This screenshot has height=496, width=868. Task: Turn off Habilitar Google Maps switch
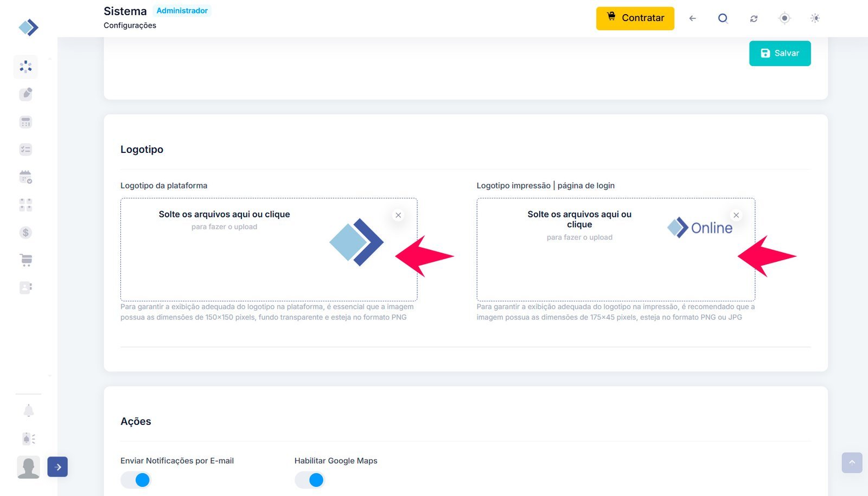coord(310,480)
